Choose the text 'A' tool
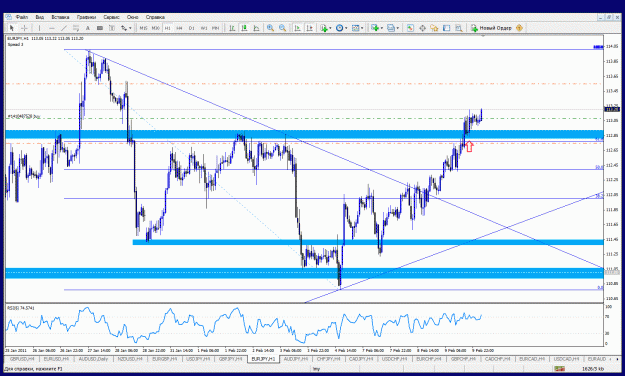The width and height of the screenshot is (625, 376). click(x=88, y=28)
